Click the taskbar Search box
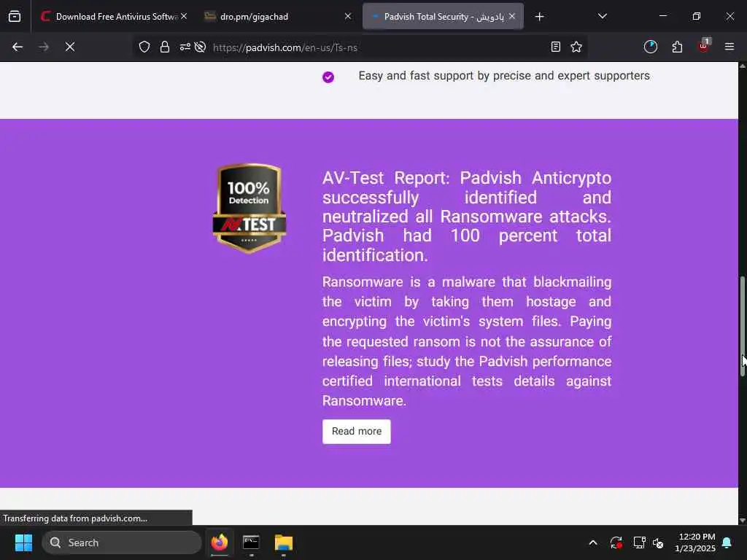Screen dimensions: 747x560 tap(122, 542)
